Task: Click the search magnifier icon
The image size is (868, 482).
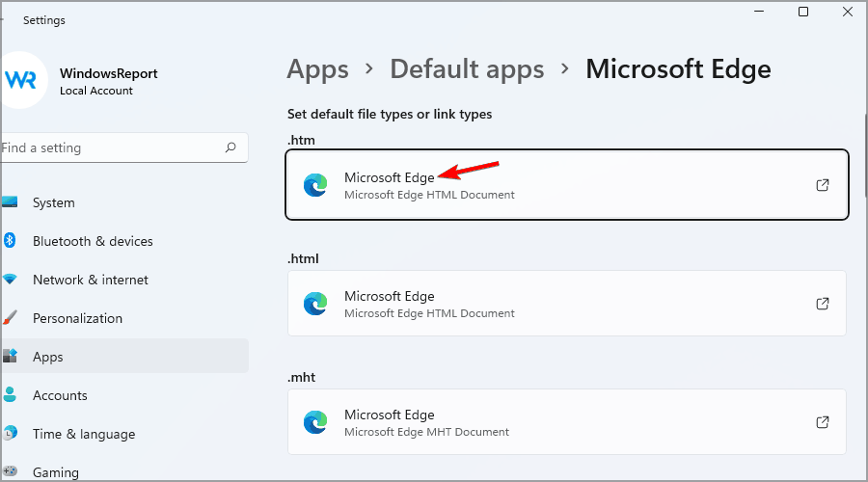Action: point(231,148)
